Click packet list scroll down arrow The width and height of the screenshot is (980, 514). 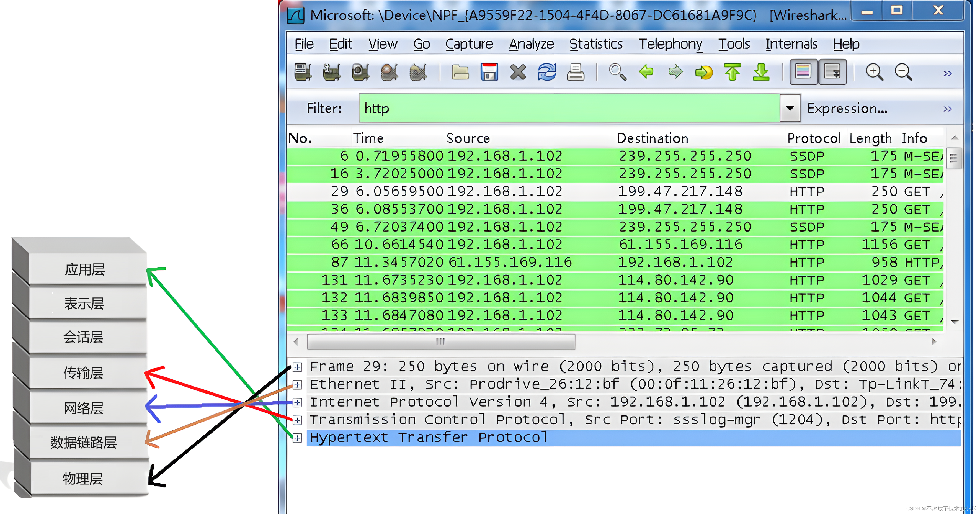955,322
